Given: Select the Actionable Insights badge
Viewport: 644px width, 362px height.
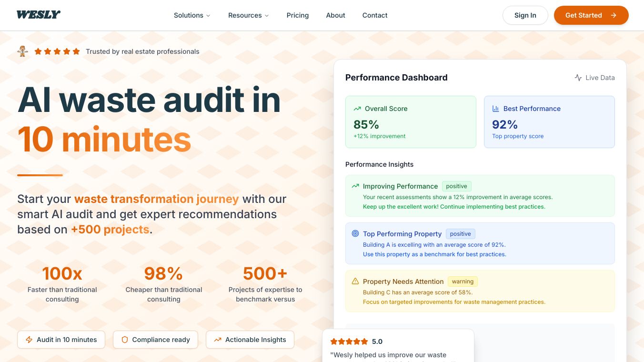Looking at the screenshot, I should click(x=250, y=340).
